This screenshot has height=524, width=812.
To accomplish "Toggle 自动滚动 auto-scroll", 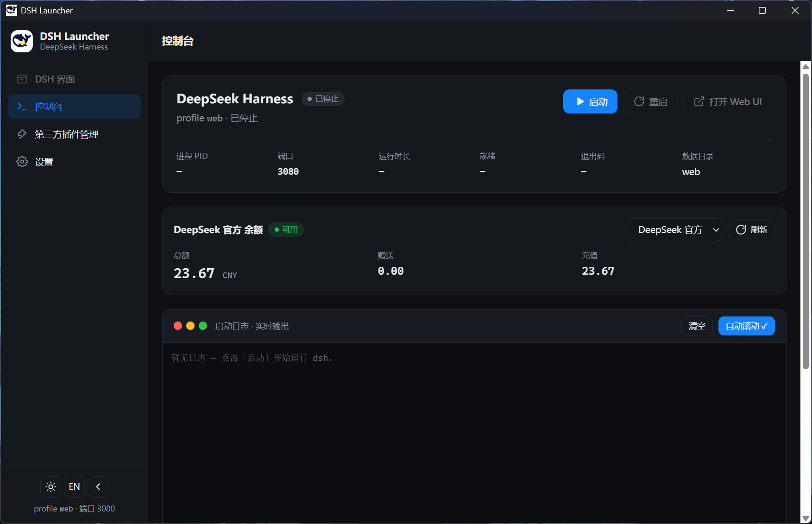I will 746,326.
